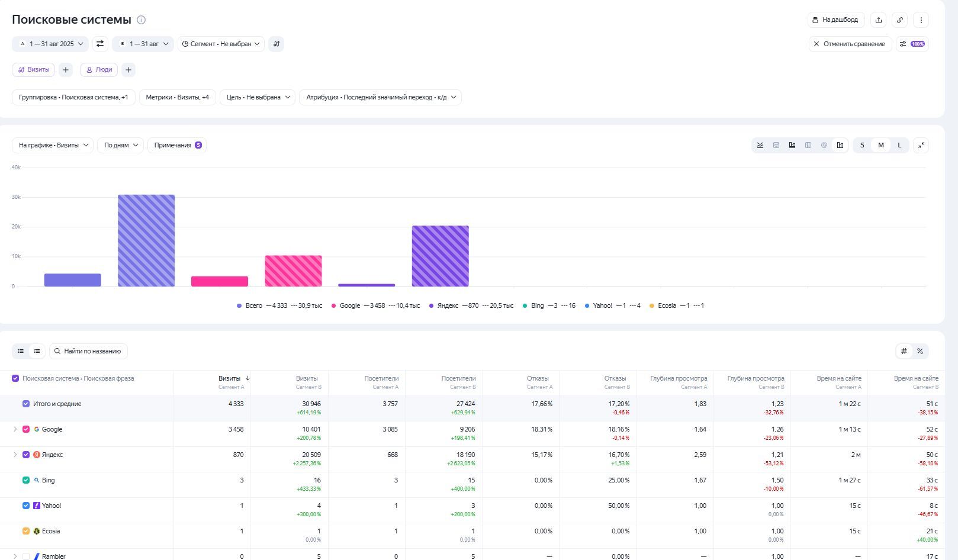Open the Атрибуция dropdown
The height and width of the screenshot is (560, 958).
[x=380, y=97]
